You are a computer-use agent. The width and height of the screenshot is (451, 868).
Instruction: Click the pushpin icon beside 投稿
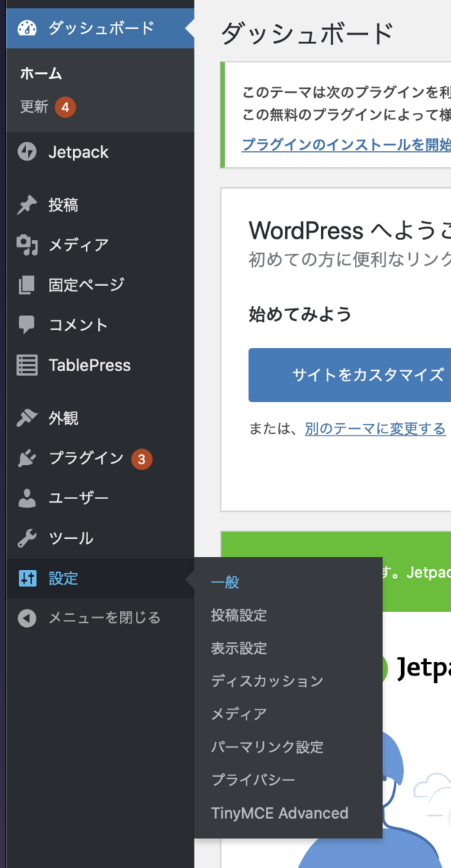pos(27,205)
